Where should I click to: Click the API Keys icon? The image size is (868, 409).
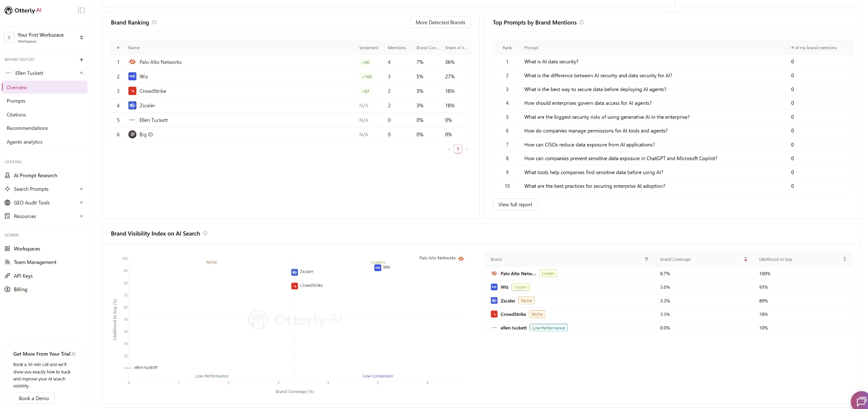pos(7,276)
